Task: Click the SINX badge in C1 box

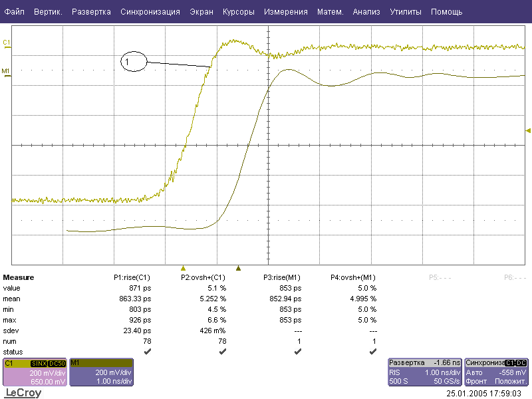Action: [39, 364]
